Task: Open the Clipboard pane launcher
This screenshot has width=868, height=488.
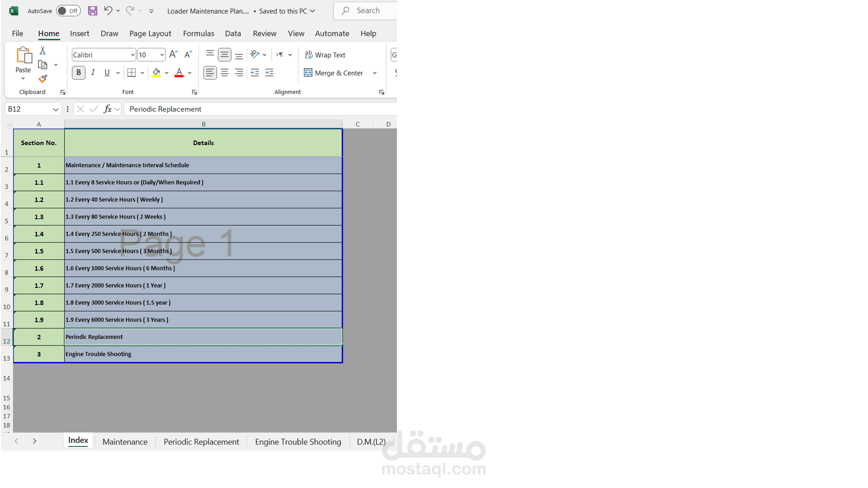Action: tap(63, 92)
